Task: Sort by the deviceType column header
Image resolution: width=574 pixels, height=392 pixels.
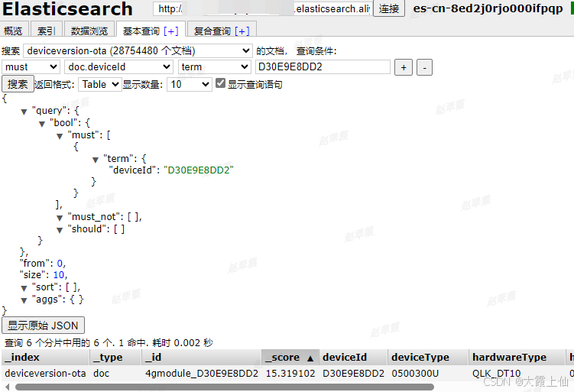Action: (428, 357)
